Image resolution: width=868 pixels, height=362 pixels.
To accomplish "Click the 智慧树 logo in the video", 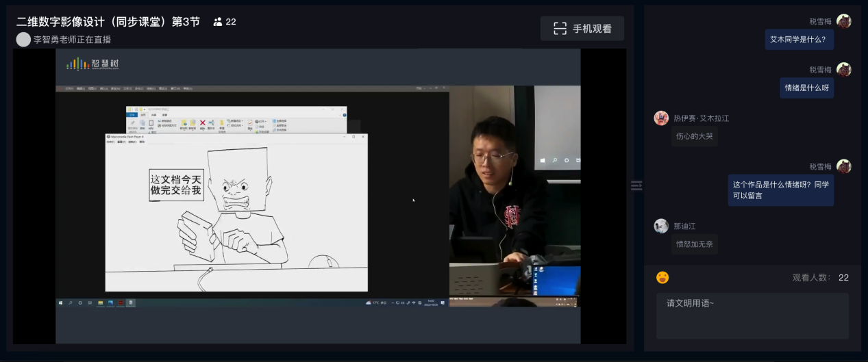I will pos(92,64).
